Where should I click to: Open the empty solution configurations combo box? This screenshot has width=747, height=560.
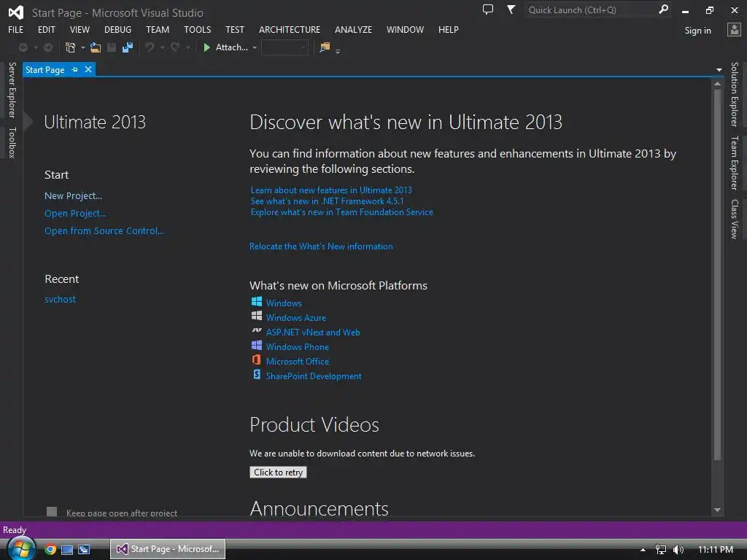click(285, 47)
